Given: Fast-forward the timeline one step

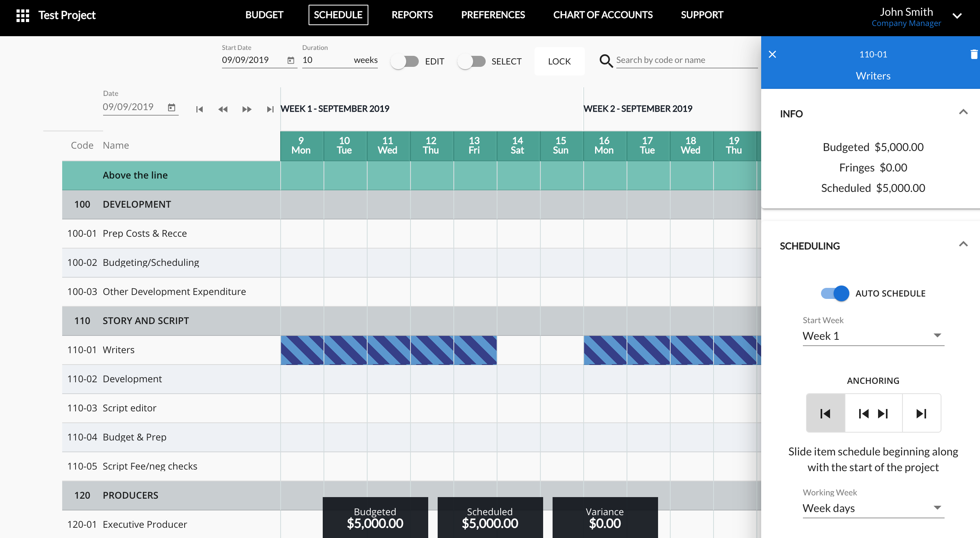Looking at the screenshot, I should 247,109.
